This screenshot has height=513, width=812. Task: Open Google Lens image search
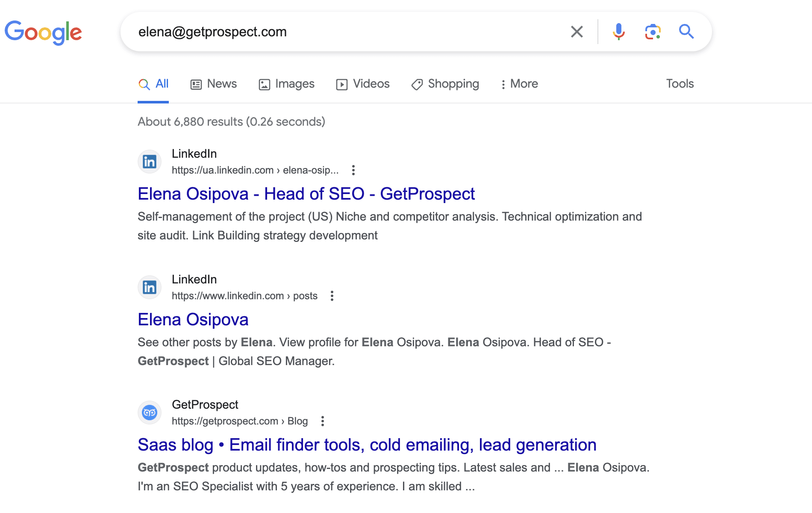click(652, 31)
